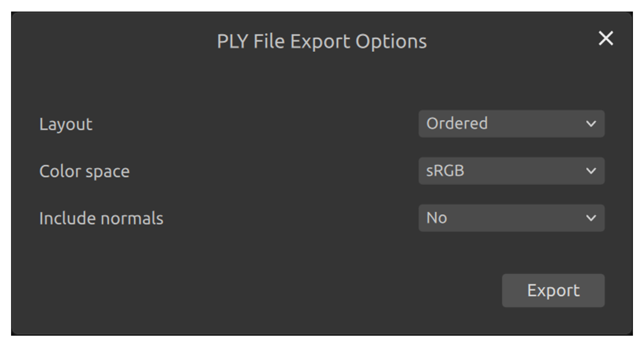644x347 pixels.
Task: Expand the normals inclusion options list
Action: (511, 218)
